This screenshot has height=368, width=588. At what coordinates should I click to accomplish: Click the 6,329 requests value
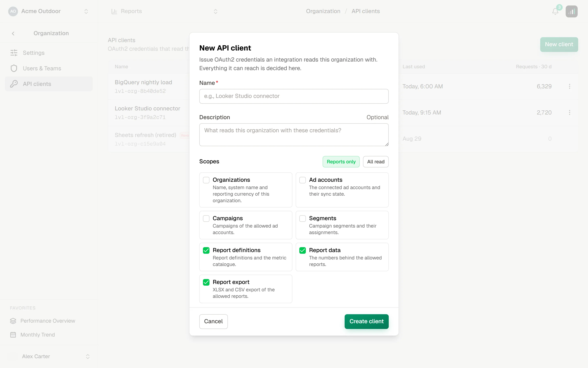coord(544,86)
